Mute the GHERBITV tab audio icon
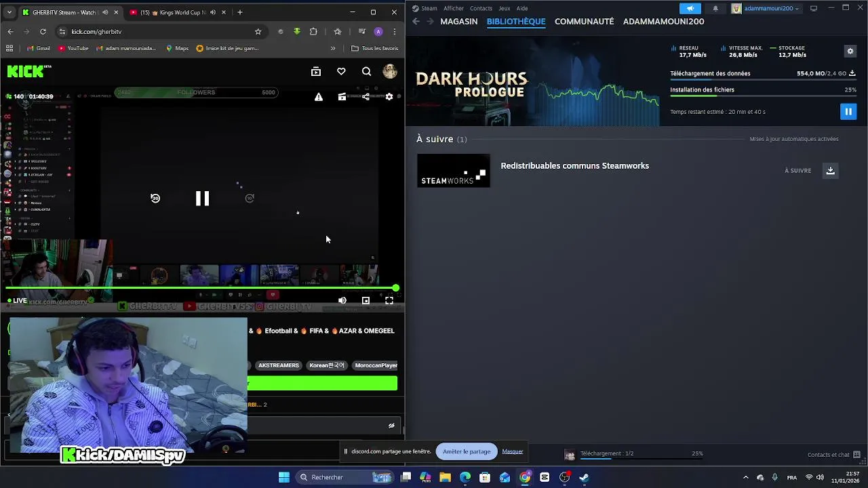 point(105,12)
